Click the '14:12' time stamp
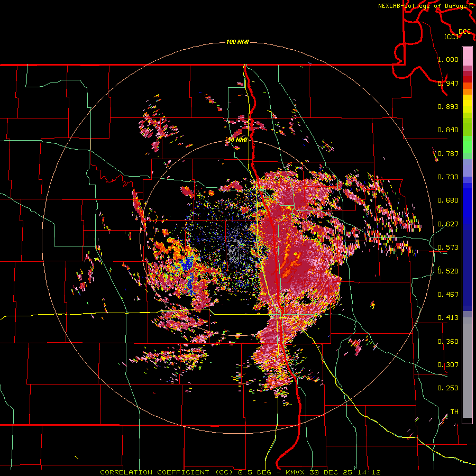The width and height of the screenshot is (476, 476). click(x=368, y=472)
